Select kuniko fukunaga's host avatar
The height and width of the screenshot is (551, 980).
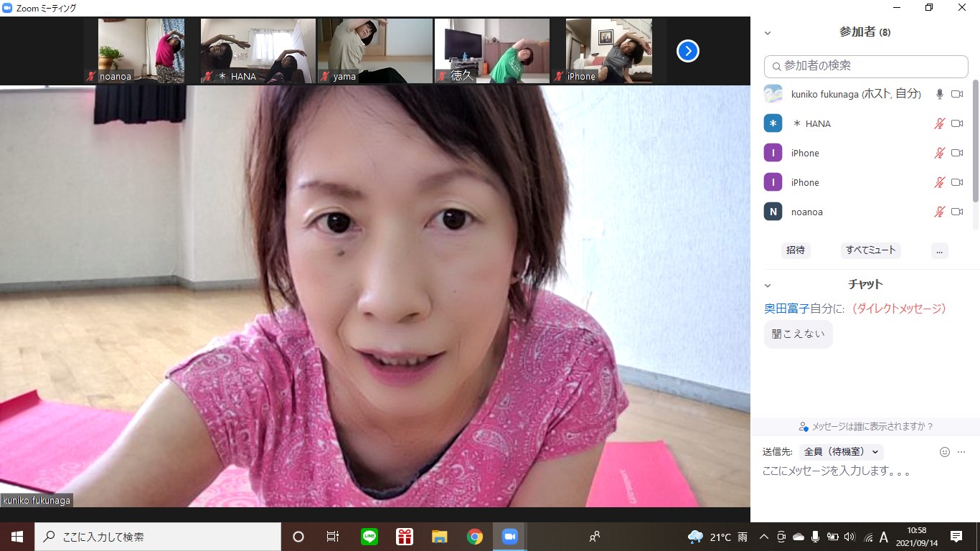[x=773, y=94]
